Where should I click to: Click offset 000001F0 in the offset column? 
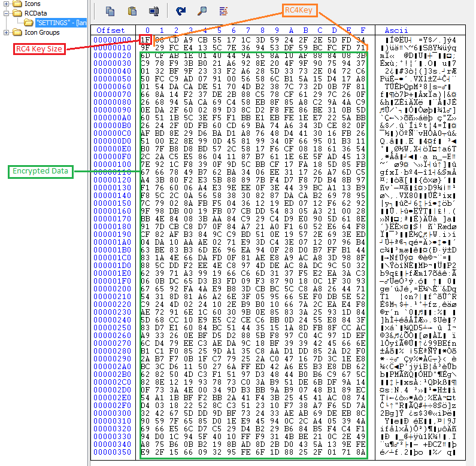(113, 281)
